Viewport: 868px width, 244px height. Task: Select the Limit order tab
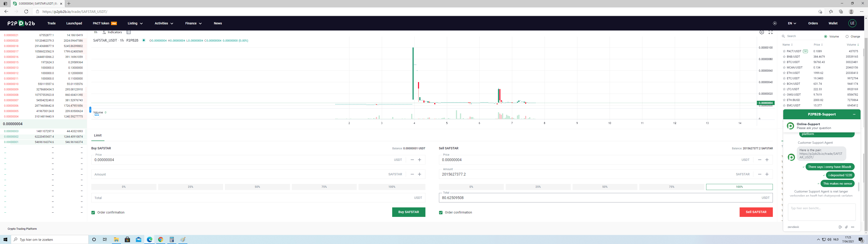coord(98,136)
